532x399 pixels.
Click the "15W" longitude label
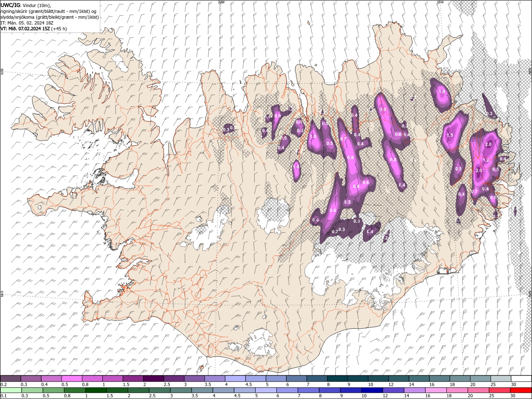coord(440,2)
